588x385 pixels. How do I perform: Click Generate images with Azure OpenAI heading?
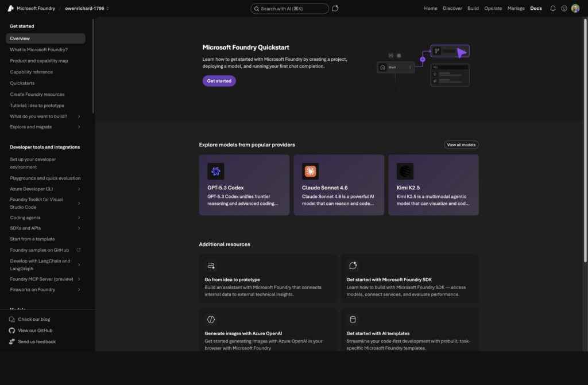tap(243, 333)
